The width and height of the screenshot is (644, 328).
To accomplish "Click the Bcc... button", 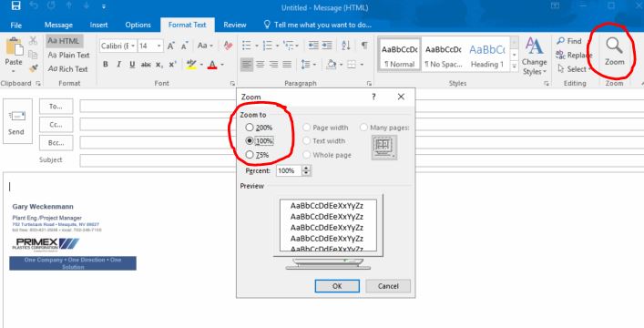I will tap(56, 143).
